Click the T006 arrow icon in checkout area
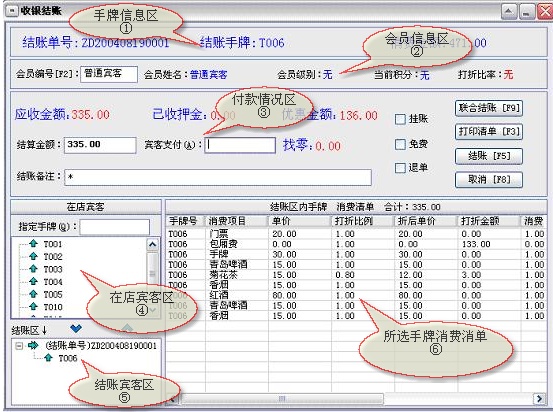 coord(49,358)
